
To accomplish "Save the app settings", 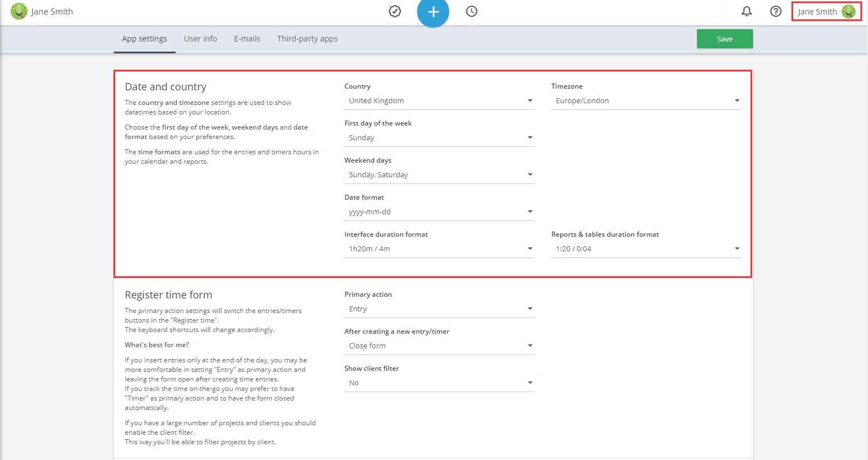I will pyautogui.click(x=724, y=39).
